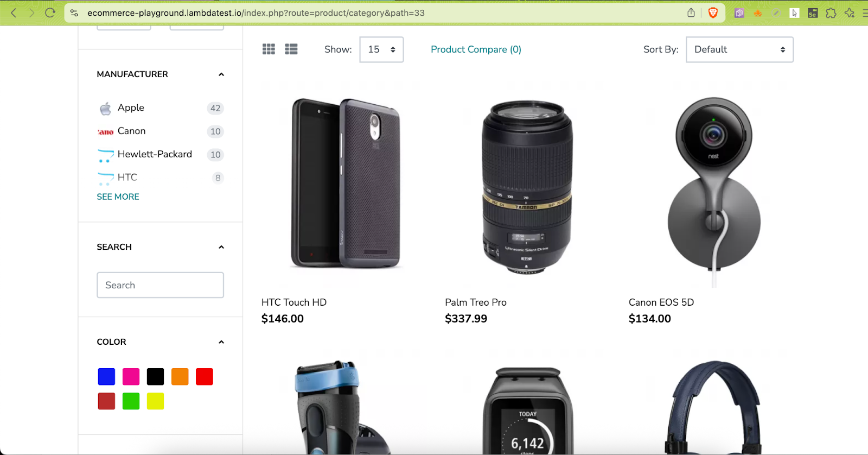
Task: Filter by Apple manufacturer
Action: click(131, 108)
